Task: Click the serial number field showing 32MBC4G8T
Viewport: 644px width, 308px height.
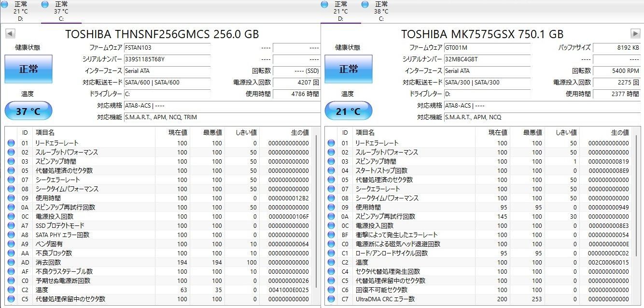Action: (x=488, y=59)
